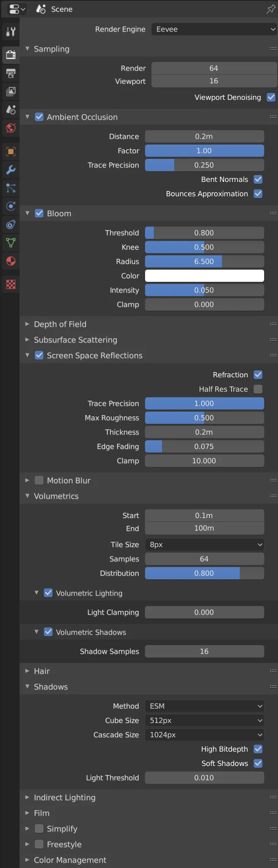Open the Texture properties checker tab
This screenshot has width=278, height=868.
coord(11,284)
